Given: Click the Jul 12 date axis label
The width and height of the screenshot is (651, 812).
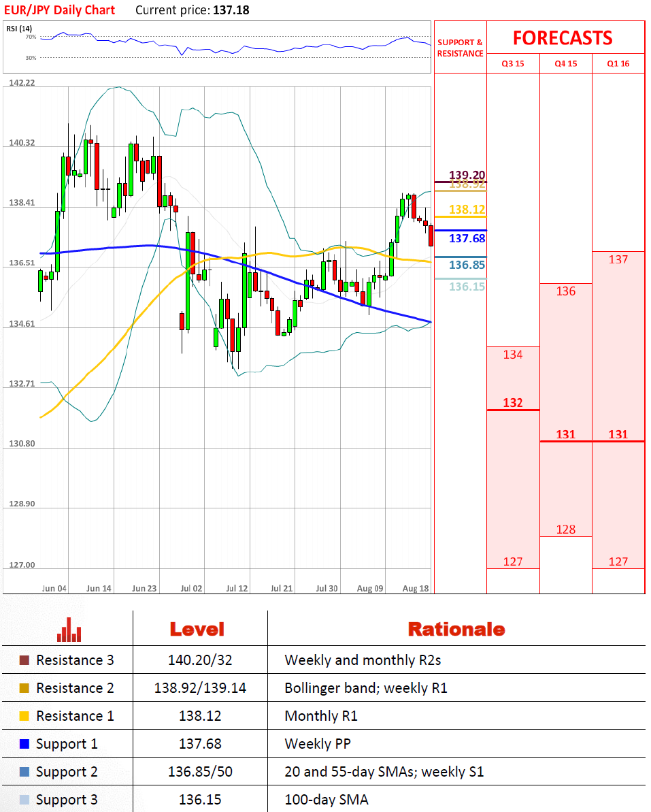Looking at the screenshot, I should pos(237,588).
